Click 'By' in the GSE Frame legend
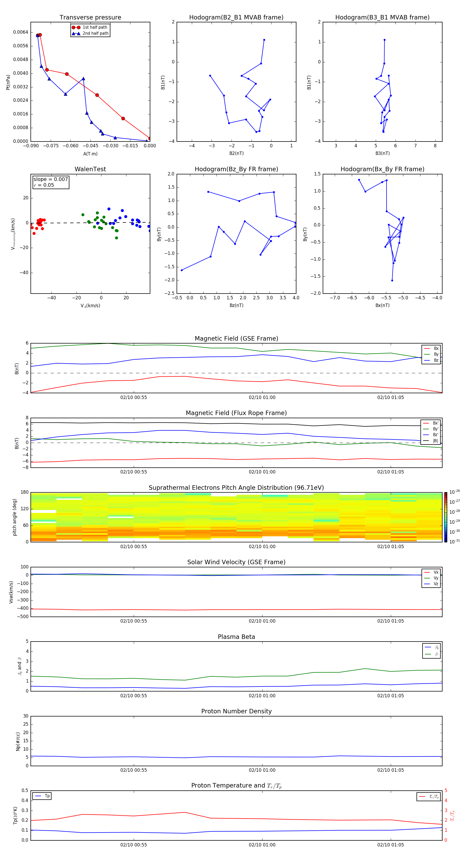The image size is (473, 868). pos(431,354)
